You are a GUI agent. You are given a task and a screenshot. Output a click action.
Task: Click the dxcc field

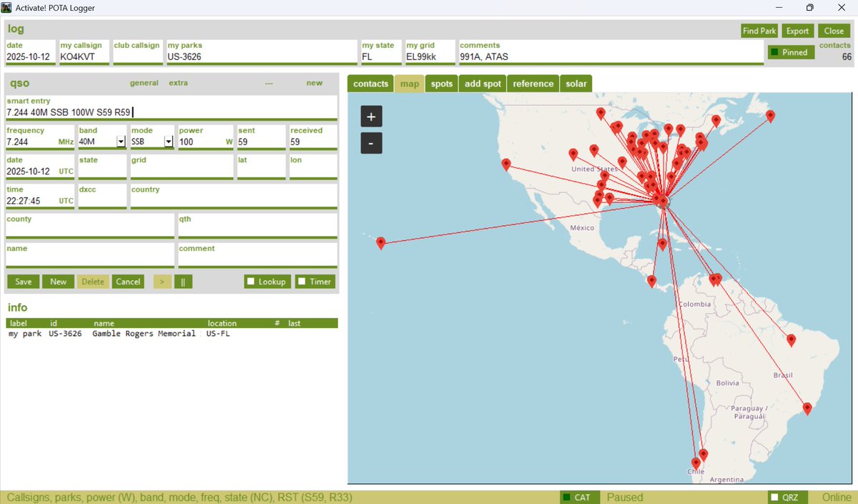point(102,201)
